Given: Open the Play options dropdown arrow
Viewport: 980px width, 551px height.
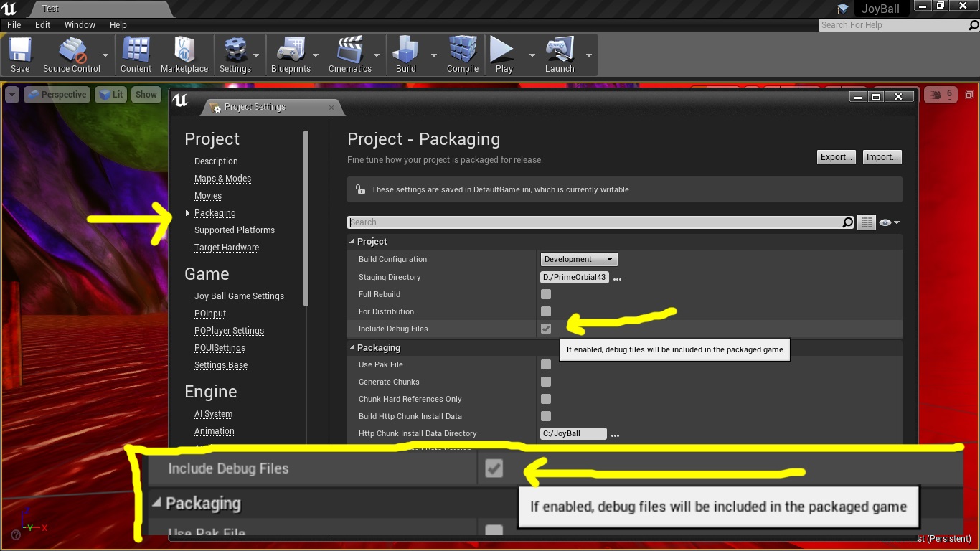Looking at the screenshot, I should coord(532,55).
